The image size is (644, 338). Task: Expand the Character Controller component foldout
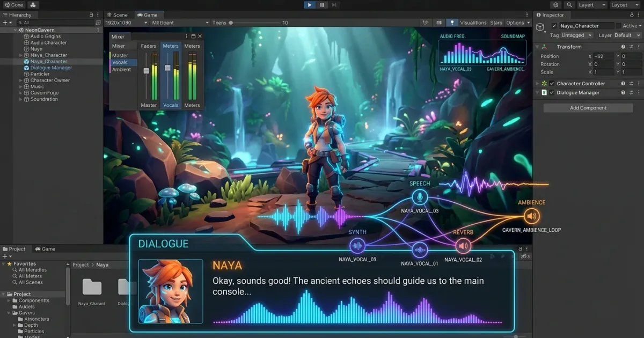(537, 83)
